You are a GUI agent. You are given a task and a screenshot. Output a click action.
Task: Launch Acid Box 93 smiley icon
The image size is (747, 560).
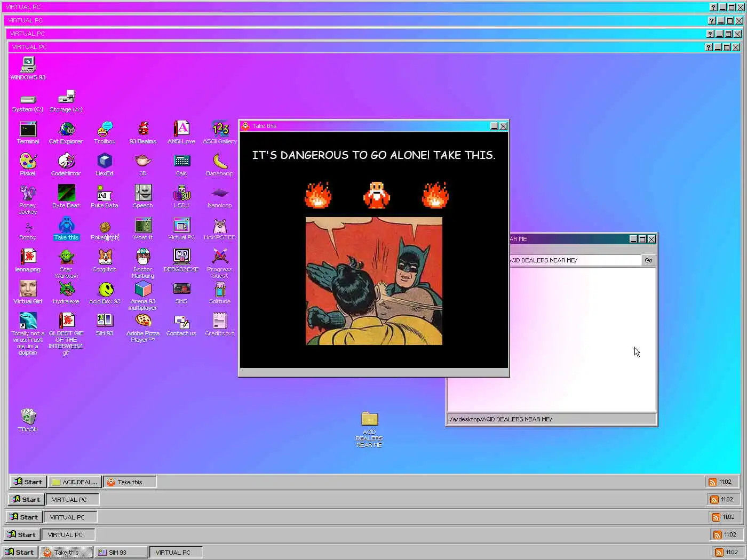pos(105,293)
